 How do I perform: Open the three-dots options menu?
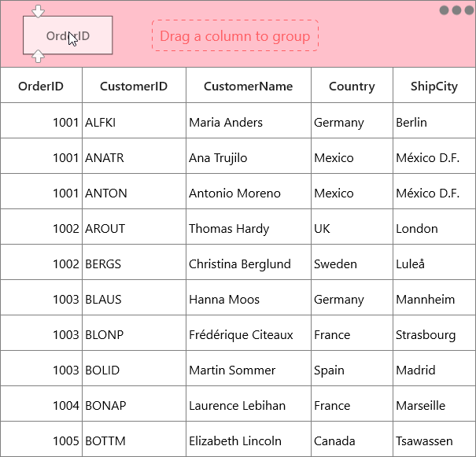pyautogui.click(x=456, y=10)
